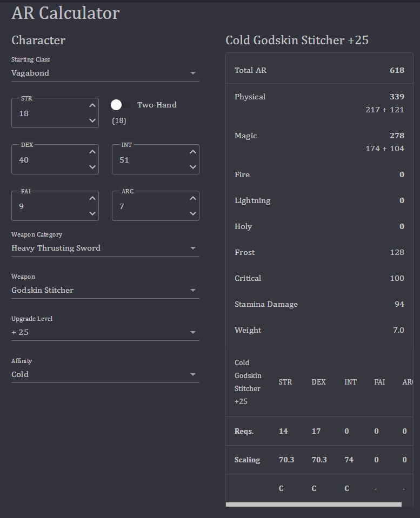Screen dimensions: 420x518
Task: Expand the Weapon Category dropdown
Action: tap(105, 248)
